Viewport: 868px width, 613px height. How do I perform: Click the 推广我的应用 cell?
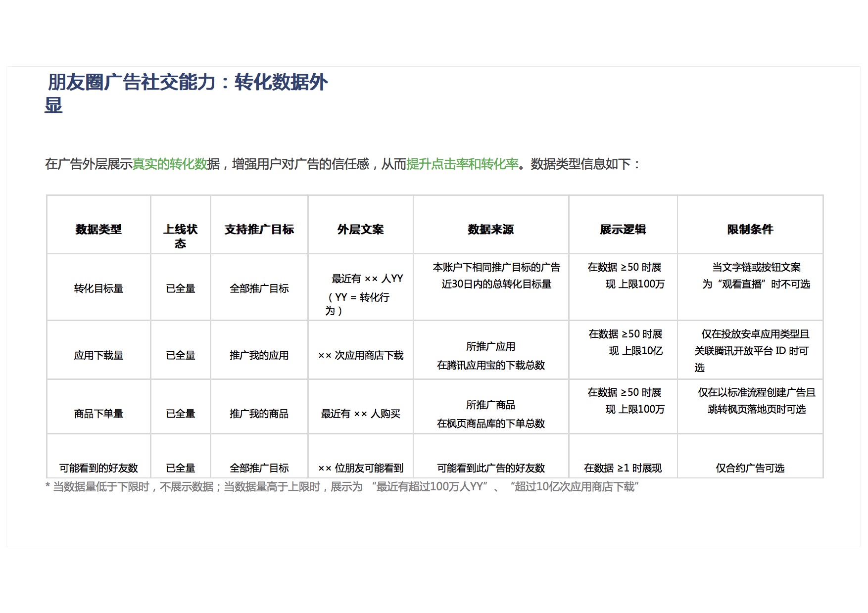point(259,355)
